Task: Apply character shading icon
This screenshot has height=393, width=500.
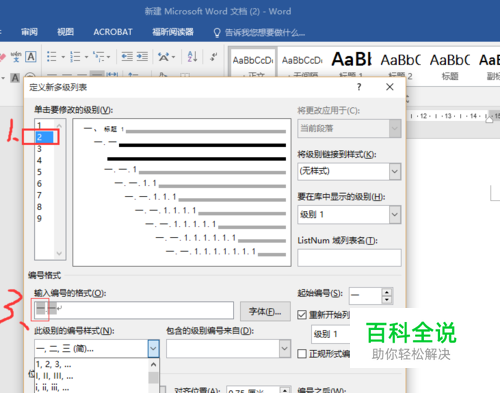Action: (15, 78)
